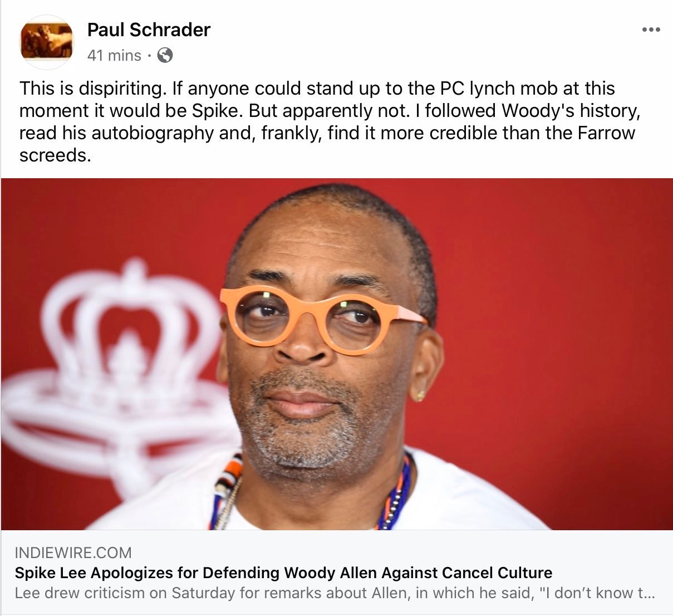Open the Spike Lee Apologizes article headline

(283, 573)
